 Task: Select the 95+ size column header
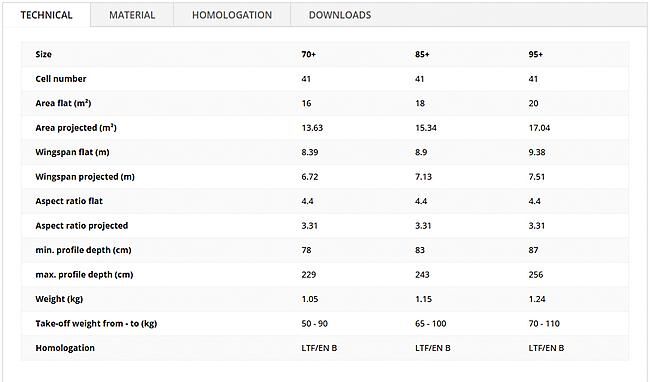536,54
